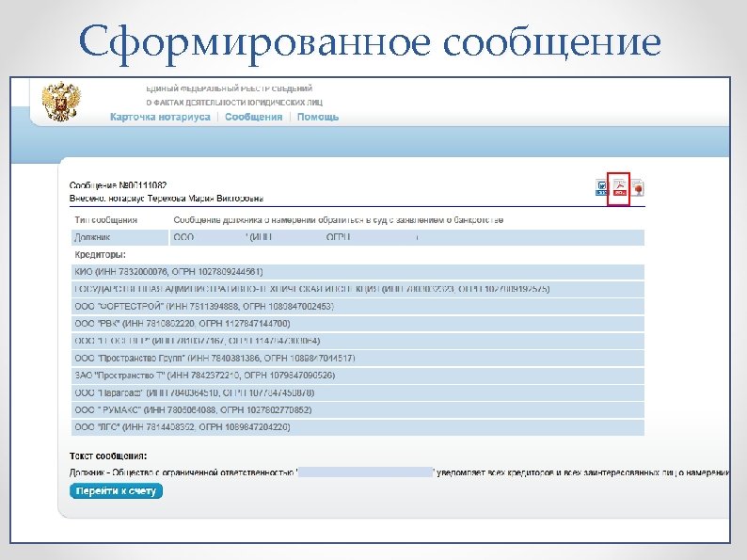The width and height of the screenshot is (747, 560).
Task: Select the ООО "ЛГС" creditor row
Action: click(358, 427)
